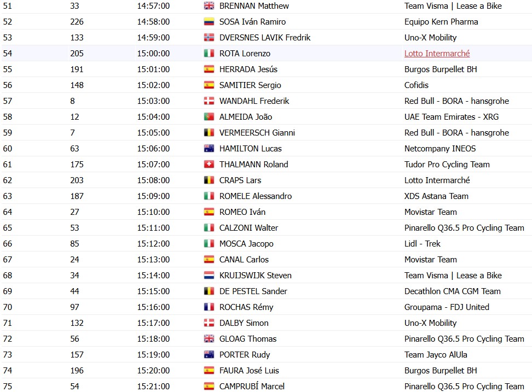Click start order number 70
Viewport: 532px width, 392px height.
coord(8,307)
